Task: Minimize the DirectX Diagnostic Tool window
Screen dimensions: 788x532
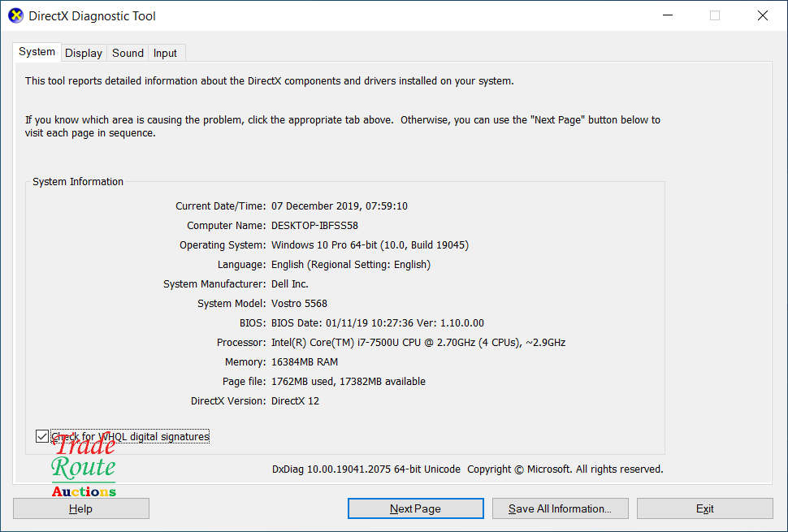Action: pos(667,15)
